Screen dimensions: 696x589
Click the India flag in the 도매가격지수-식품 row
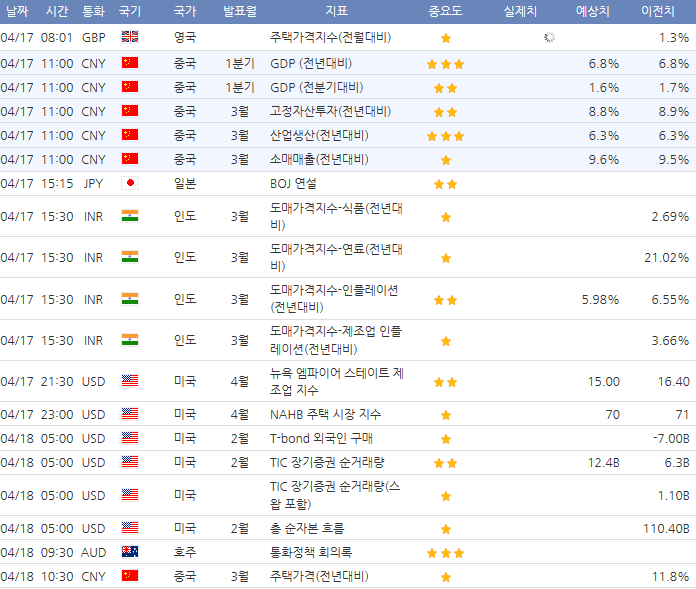(130, 216)
